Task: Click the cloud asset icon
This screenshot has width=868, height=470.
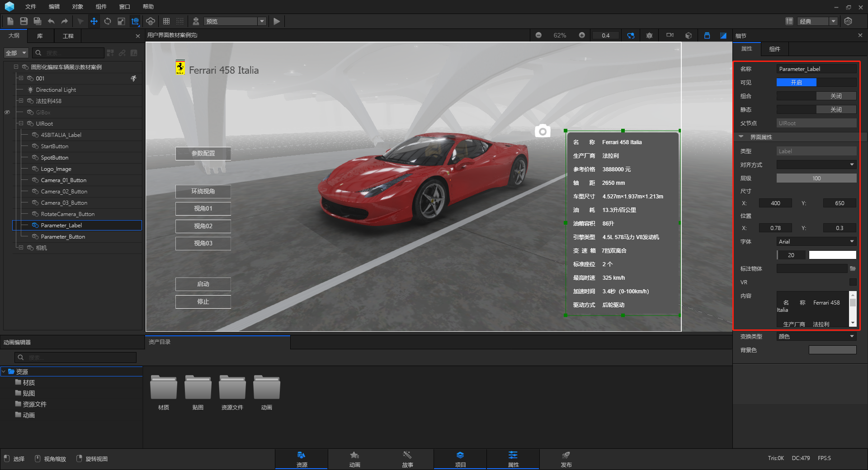Action: (x=151, y=21)
